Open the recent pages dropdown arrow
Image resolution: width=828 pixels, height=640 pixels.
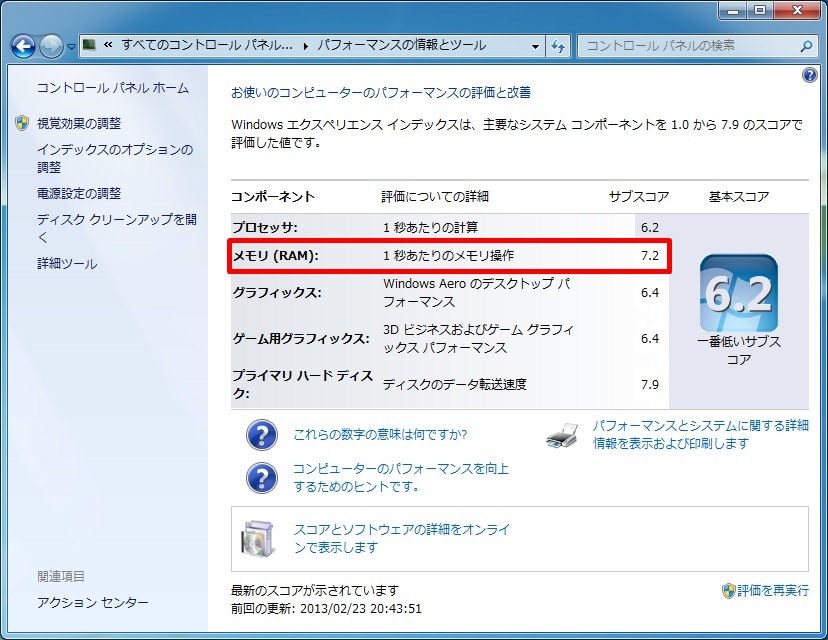click(x=72, y=47)
